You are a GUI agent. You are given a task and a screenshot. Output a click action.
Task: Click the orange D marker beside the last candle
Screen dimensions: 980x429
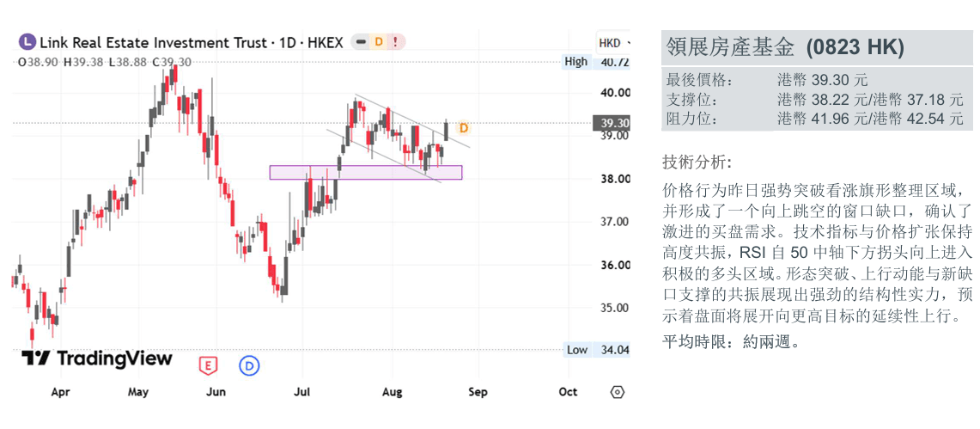pyautogui.click(x=463, y=128)
